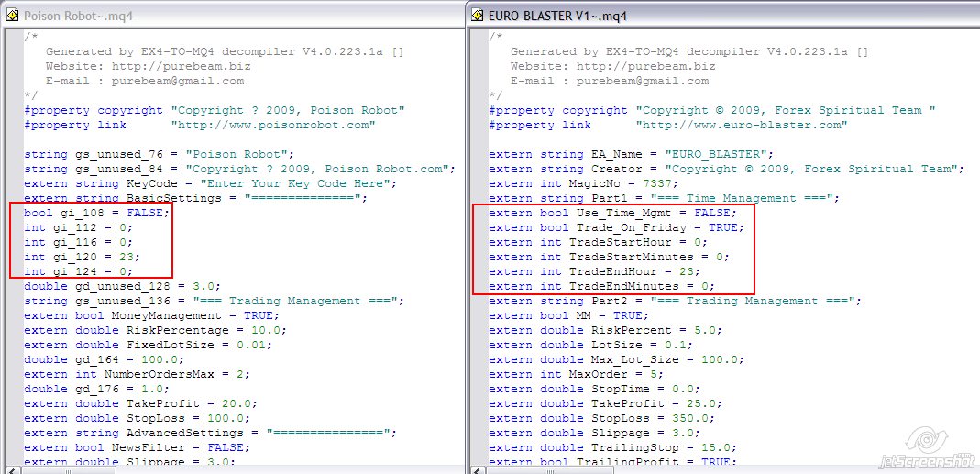This screenshot has width=980, height=474.
Task: Click purebeam@gmail.com line in EURO-BLASTER window
Action: [610, 81]
